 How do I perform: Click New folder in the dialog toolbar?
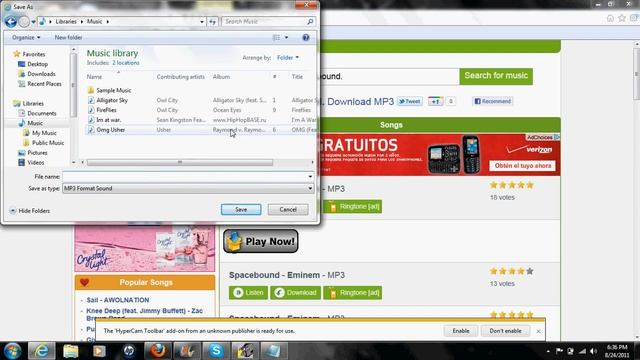pos(69,37)
